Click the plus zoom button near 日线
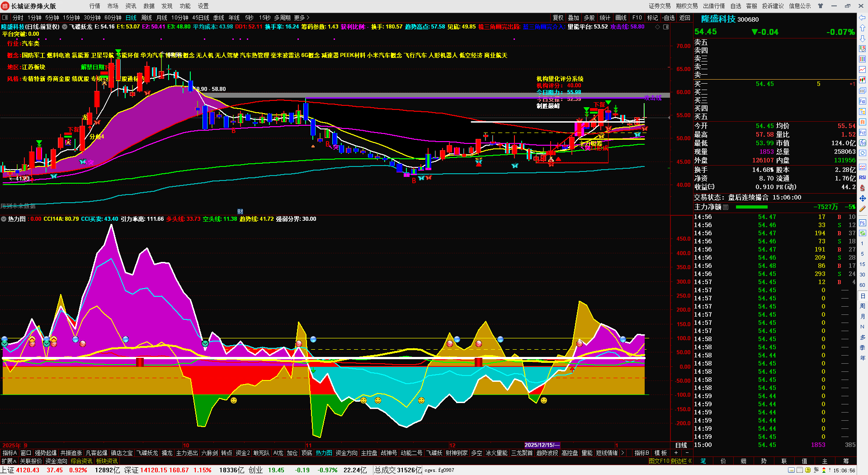This screenshot has height=475, width=868. (676, 453)
